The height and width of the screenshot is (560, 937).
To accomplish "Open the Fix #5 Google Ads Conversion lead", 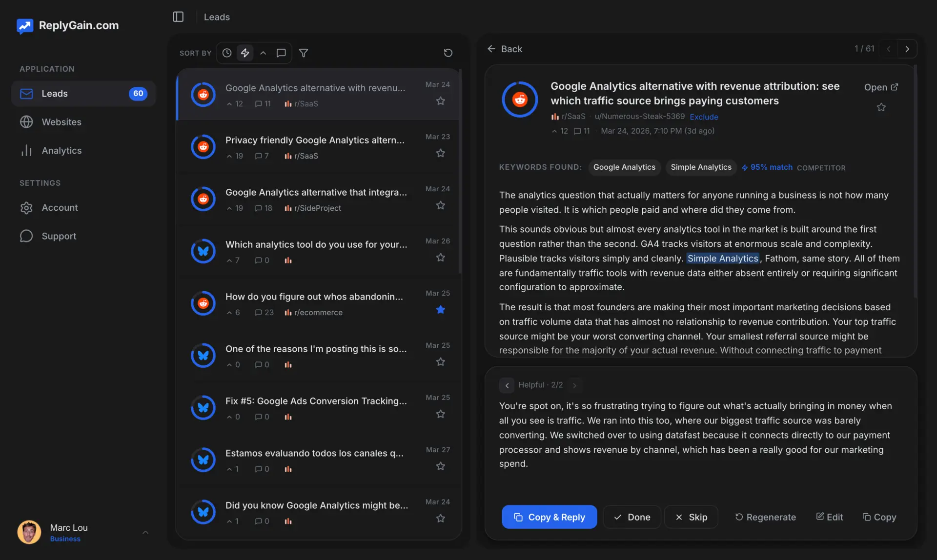I will click(x=319, y=408).
